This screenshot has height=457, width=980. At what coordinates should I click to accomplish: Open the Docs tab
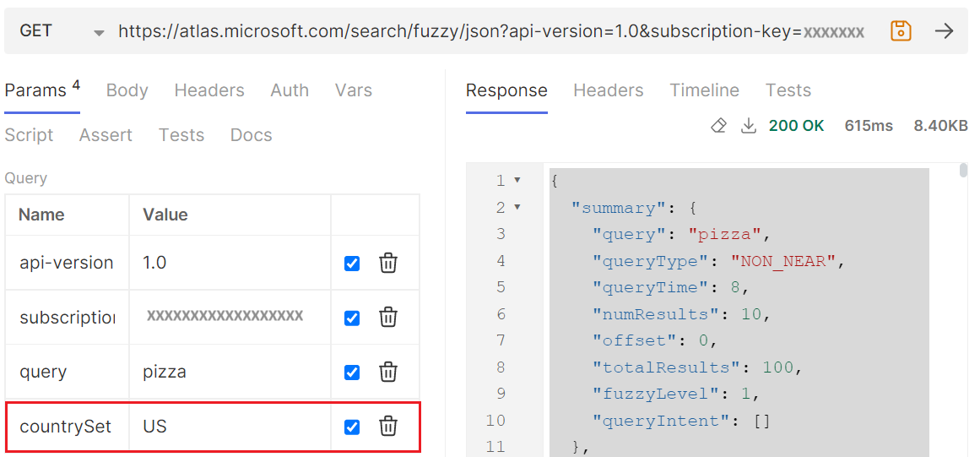[252, 135]
